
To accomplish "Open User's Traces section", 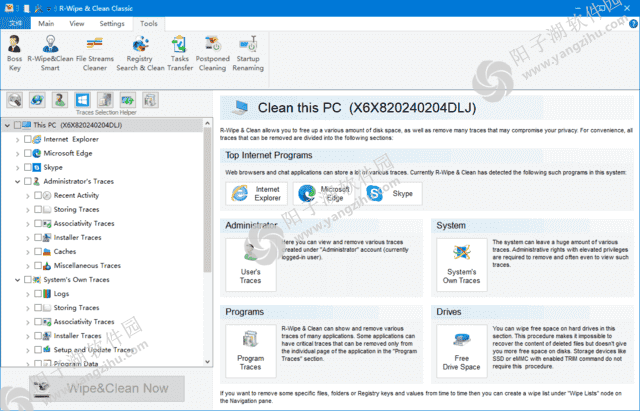I will (x=251, y=264).
